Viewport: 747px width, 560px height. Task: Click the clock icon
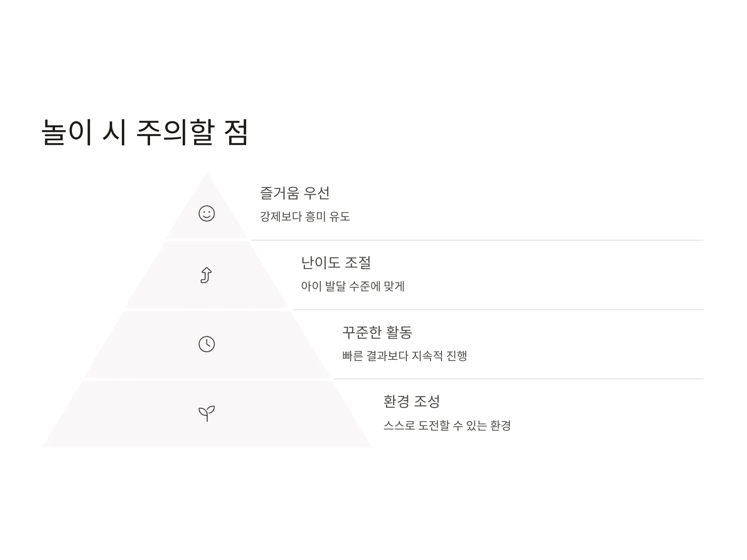[x=207, y=344]
